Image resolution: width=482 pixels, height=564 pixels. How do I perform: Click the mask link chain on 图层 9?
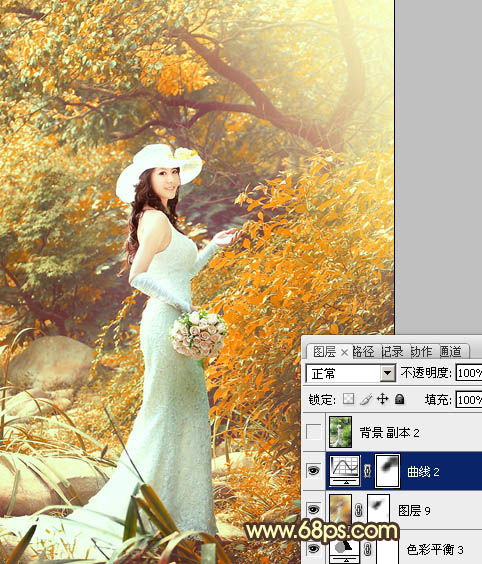358,510
